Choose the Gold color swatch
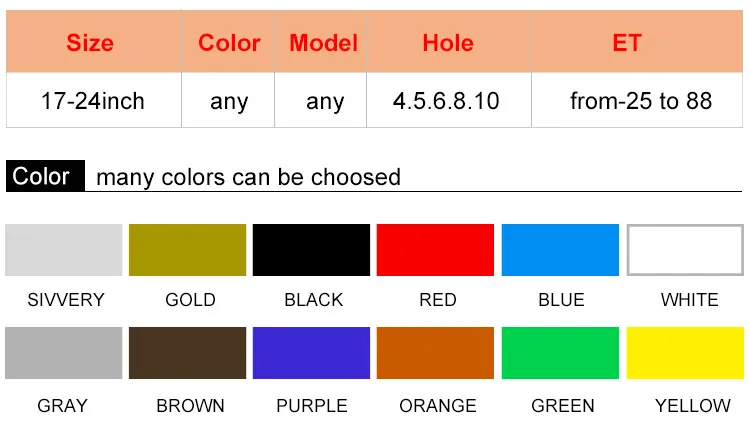Image resolution: width=750 pixels, height=446 pixels. point(188,250)
